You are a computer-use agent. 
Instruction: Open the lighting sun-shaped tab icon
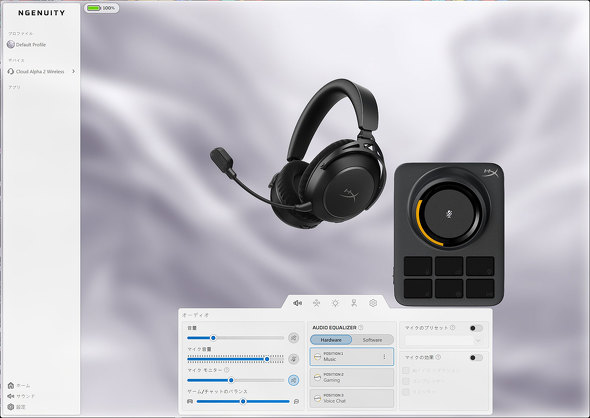335,303
